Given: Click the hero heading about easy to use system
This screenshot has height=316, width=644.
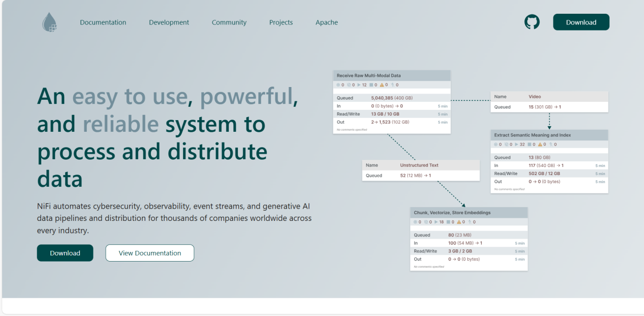Looking at the screenshot, I should pyautogui.click(x=168, y=138).
